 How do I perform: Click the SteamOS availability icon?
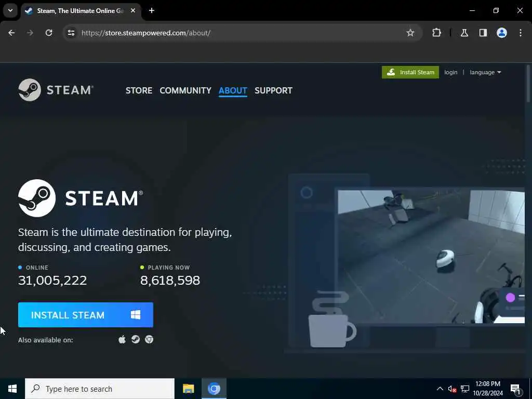(x=136, y=339)
